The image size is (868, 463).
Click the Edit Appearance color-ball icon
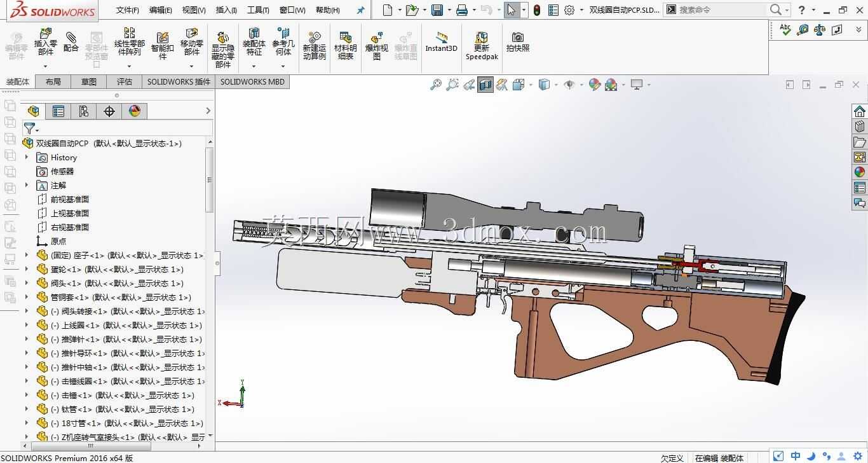click(595, 85)
